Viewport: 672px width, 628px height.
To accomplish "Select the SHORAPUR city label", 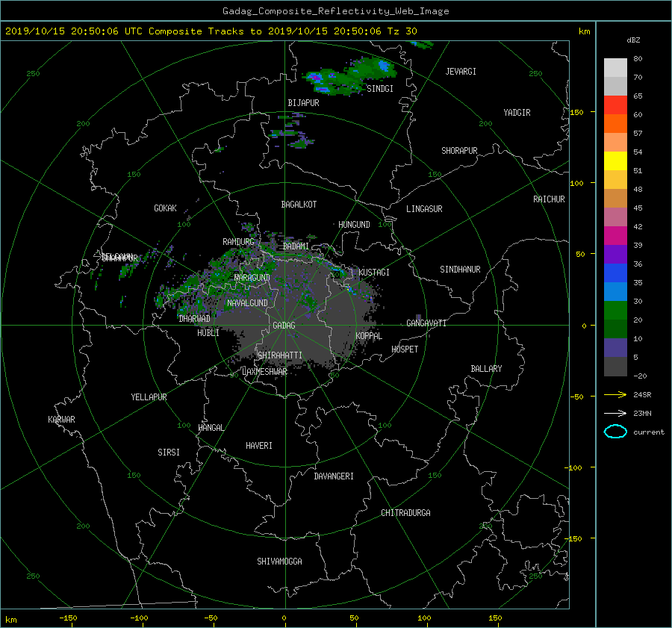I will point(459,151).
